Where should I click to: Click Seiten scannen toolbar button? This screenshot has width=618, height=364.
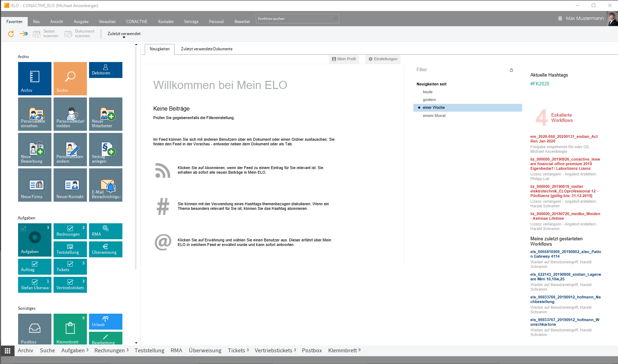[45, 34]
